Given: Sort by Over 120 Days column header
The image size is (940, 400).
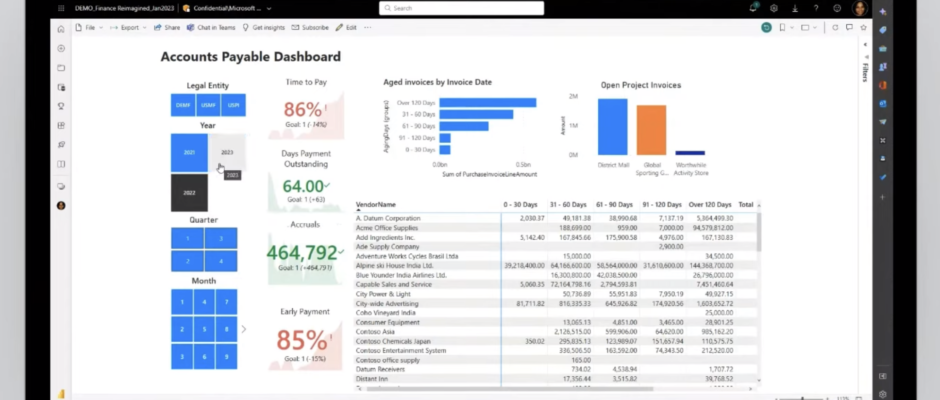Looking at the screenshot, I should pos(710,204).
